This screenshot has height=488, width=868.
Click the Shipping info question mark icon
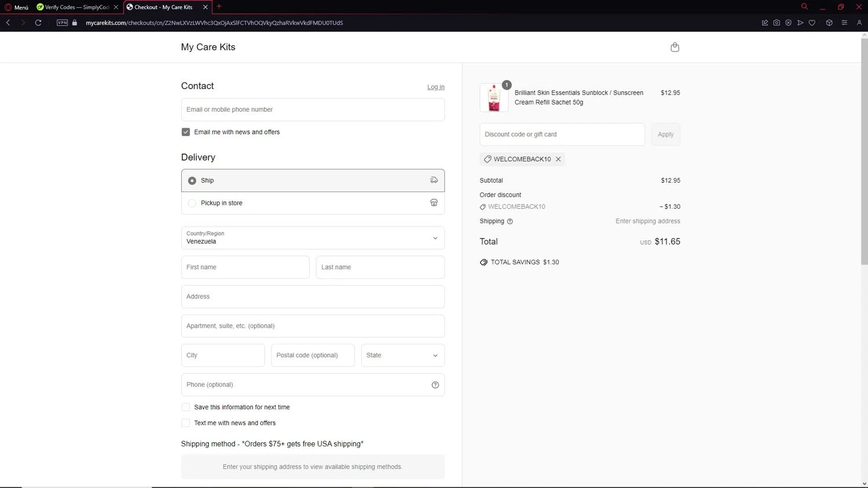click(x=510, y=221)
